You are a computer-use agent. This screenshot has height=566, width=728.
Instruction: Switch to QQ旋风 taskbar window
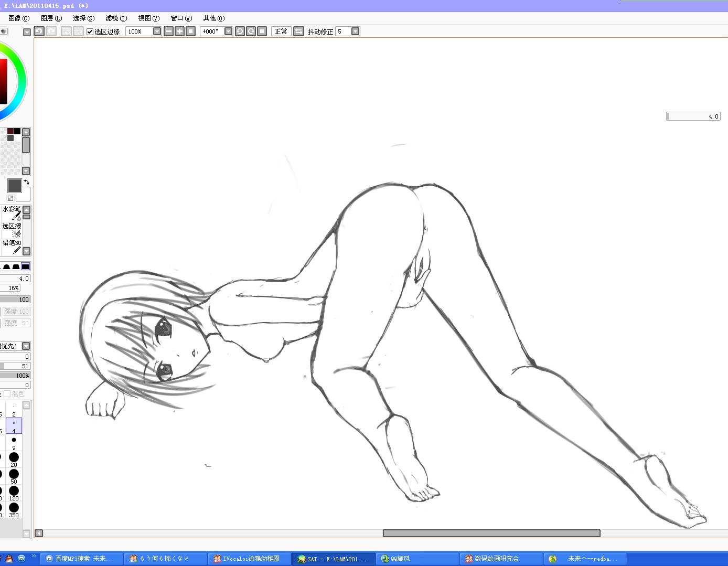click(417, 559)
